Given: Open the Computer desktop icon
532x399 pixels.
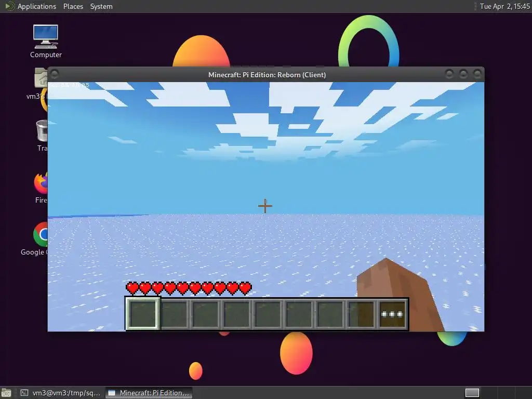Looking at the screenshot, I should click(46, 42).
